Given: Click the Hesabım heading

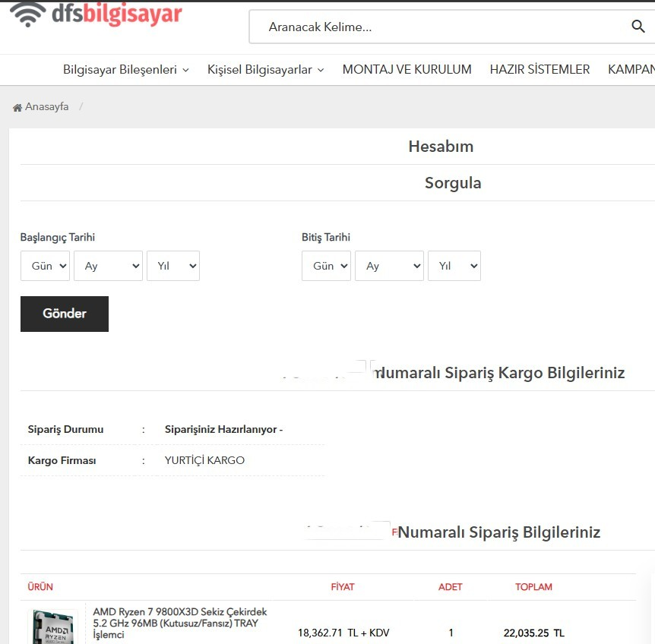Looking at the screenshot, I should click(441, 147).
